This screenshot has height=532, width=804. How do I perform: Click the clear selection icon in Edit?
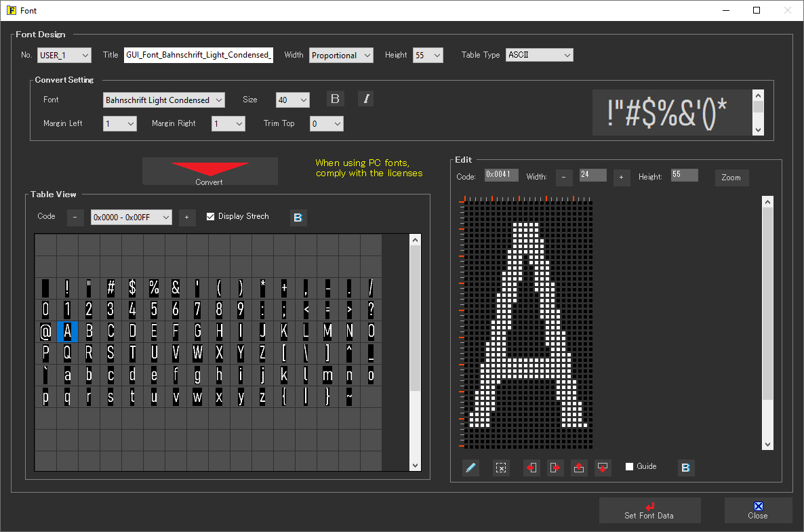(x=501, y=468)
